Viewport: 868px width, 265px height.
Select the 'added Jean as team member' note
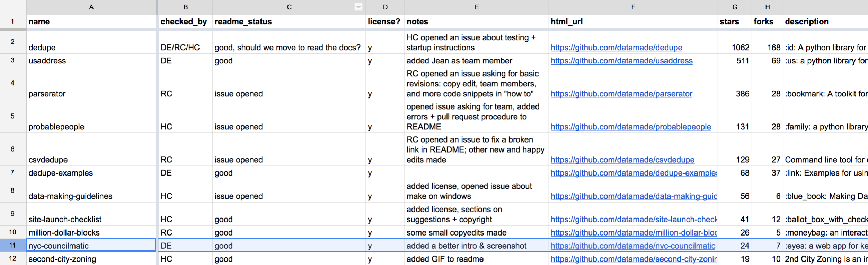pos(477,60)
